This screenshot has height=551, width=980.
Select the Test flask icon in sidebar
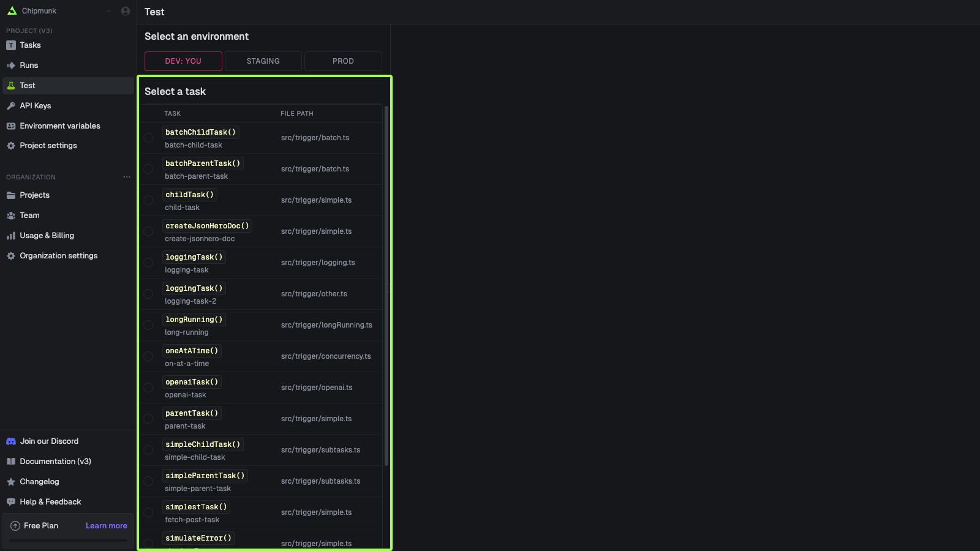point(11,85)
